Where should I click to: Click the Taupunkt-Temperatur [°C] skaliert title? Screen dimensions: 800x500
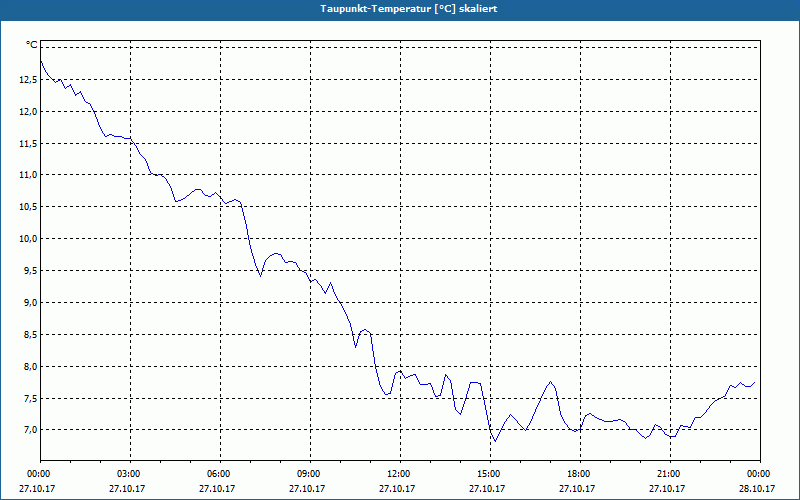409,9
